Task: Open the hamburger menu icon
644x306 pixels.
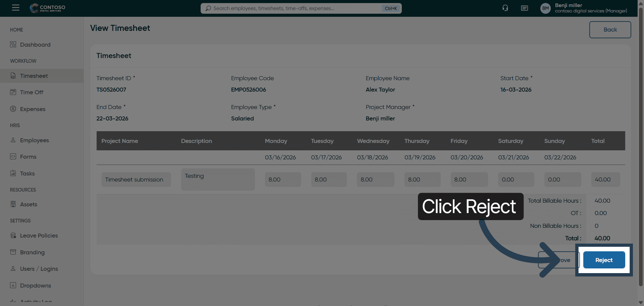Action: tap(16, 8)
